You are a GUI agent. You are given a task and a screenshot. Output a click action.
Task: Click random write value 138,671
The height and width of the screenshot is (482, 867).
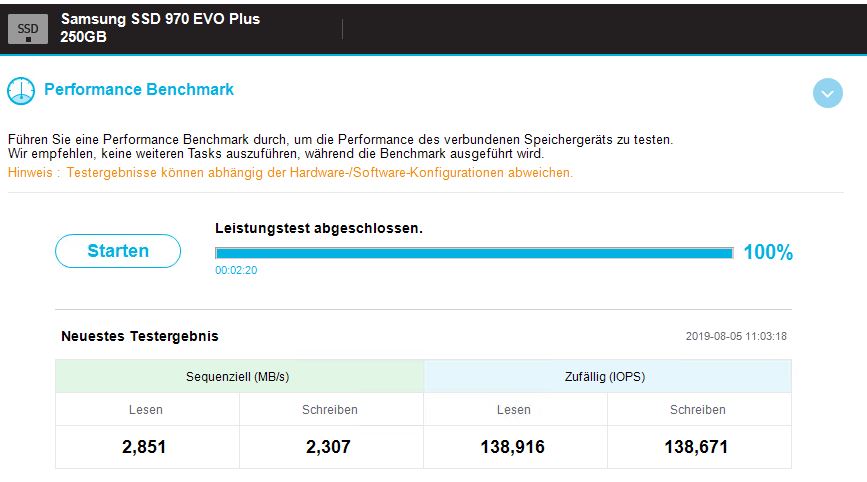696,447
